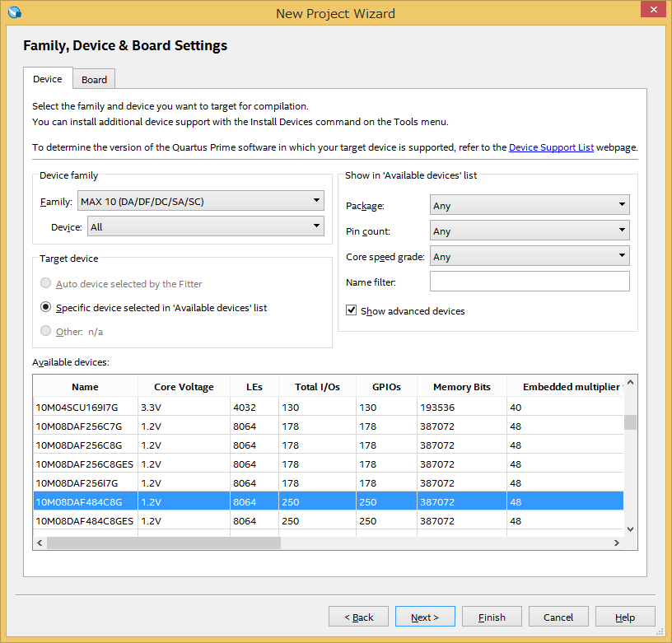The height and width of the screenshot is (643, 672).
Task: Sort by Total I/Os column header
Action: tap(317, 387)
